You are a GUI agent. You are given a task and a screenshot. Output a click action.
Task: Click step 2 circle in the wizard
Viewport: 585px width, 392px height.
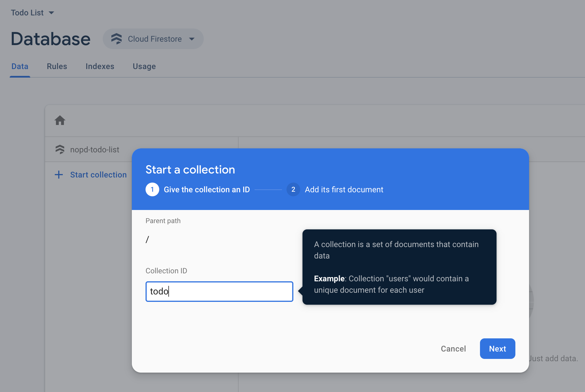point(293,189)
